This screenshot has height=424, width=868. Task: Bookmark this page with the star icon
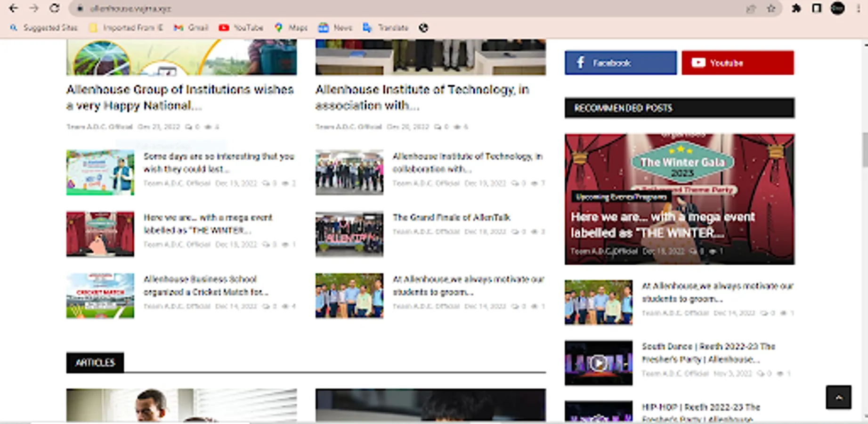(x=771, y=8)
